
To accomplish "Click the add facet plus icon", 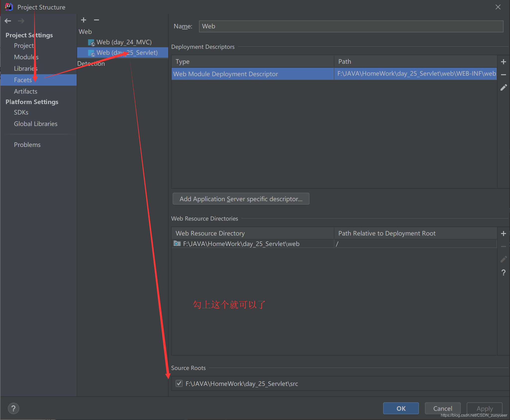I will point(84,20).
